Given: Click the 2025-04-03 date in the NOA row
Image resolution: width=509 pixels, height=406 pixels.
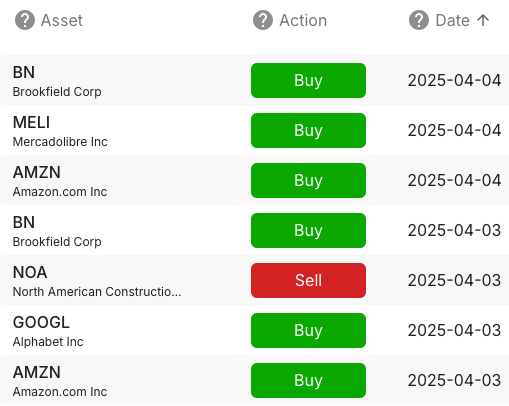Looking at the screenshot, I should click(454, 280).
